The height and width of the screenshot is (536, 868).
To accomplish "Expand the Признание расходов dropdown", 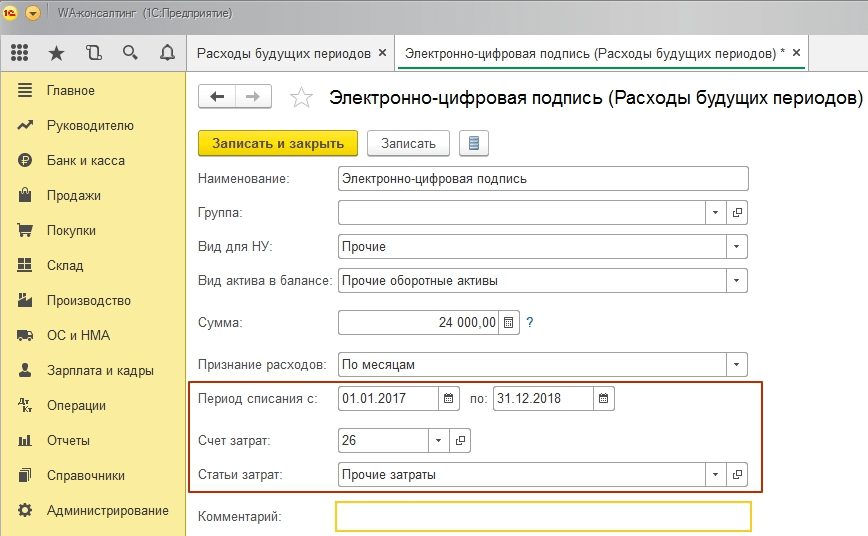I will coord(738,364).
